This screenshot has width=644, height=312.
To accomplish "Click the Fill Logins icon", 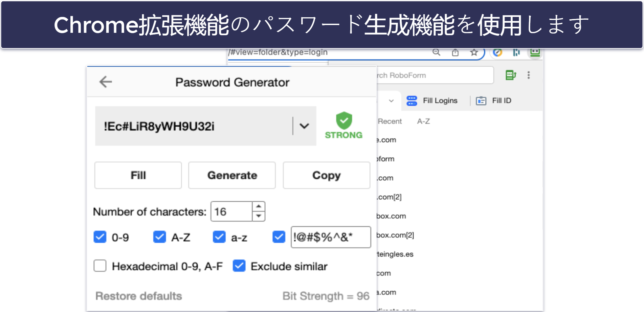I will [412, 101].
